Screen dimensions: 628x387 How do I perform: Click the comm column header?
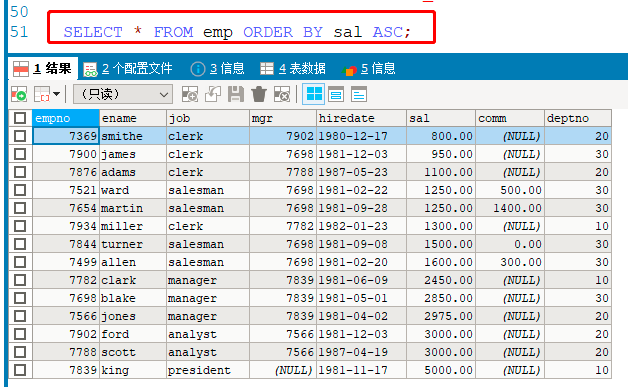point(510,118)
